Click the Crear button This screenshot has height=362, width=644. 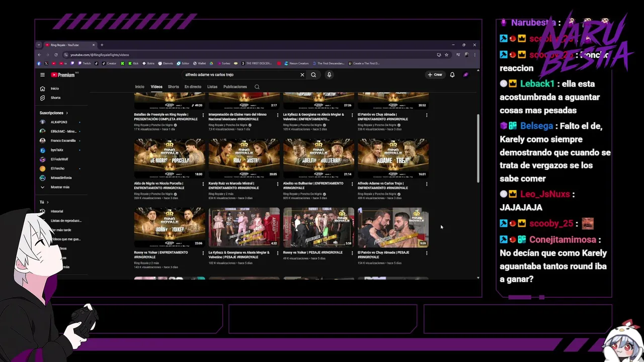[x=435, y=75]
